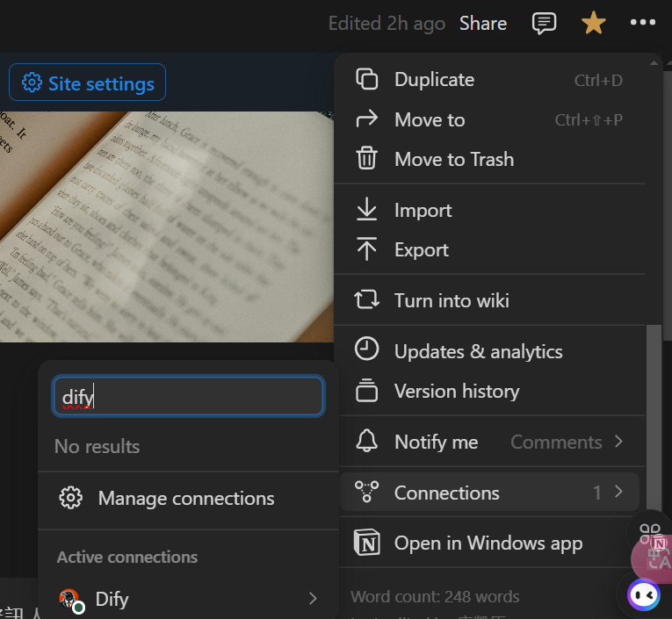The image size is (672, 619).
Task: Select Turn into wiki
Action: coord(489,300)
